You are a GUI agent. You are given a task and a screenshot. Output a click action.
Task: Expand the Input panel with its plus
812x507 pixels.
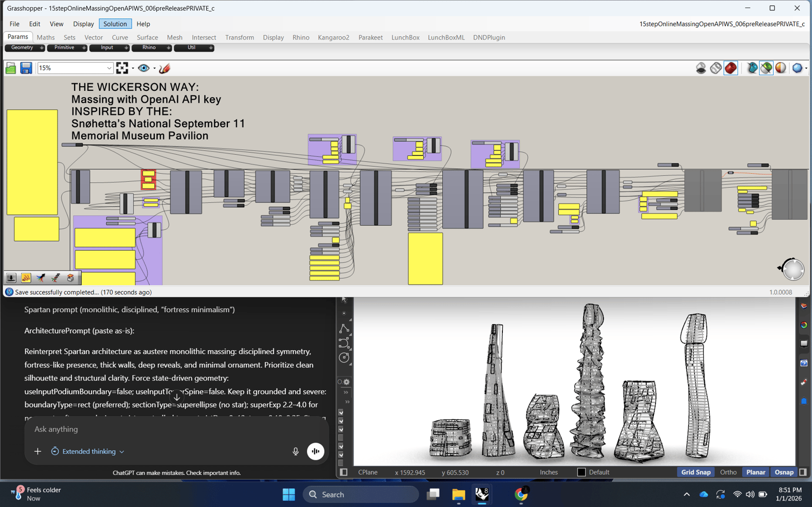[x=126, y=48]
